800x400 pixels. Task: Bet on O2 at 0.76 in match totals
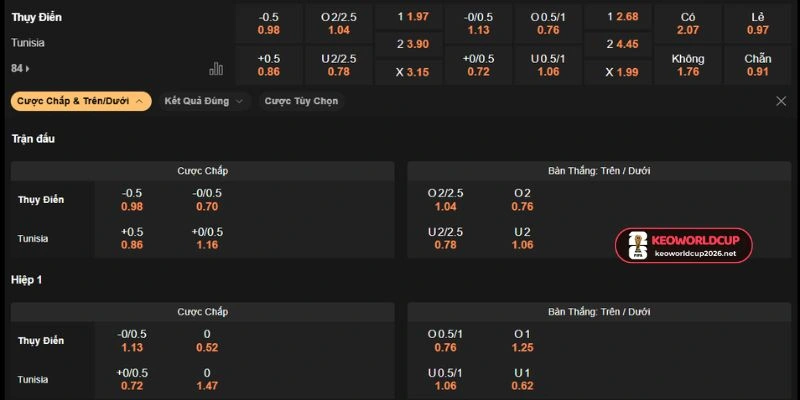tap(522, 200)
